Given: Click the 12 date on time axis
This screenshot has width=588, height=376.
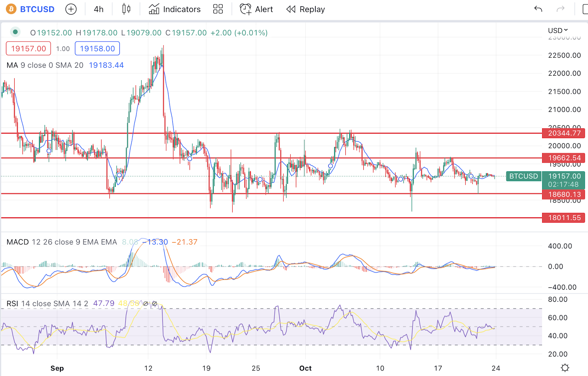Looking at the screenshot, I should pos(148,368).
